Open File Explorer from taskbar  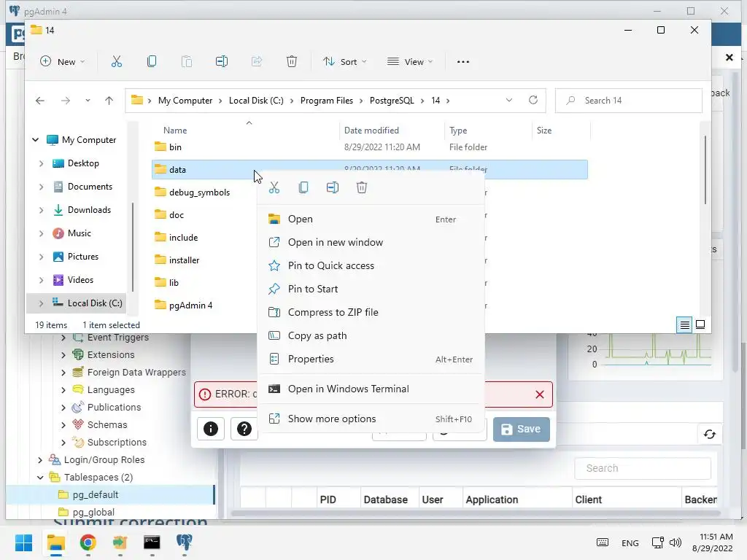[55, 542]
